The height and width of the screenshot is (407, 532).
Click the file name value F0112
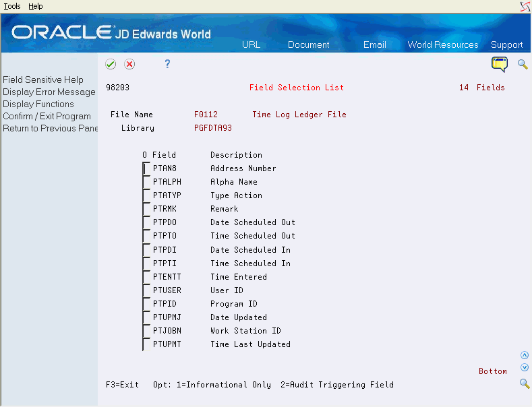click(x=206, y=115)
